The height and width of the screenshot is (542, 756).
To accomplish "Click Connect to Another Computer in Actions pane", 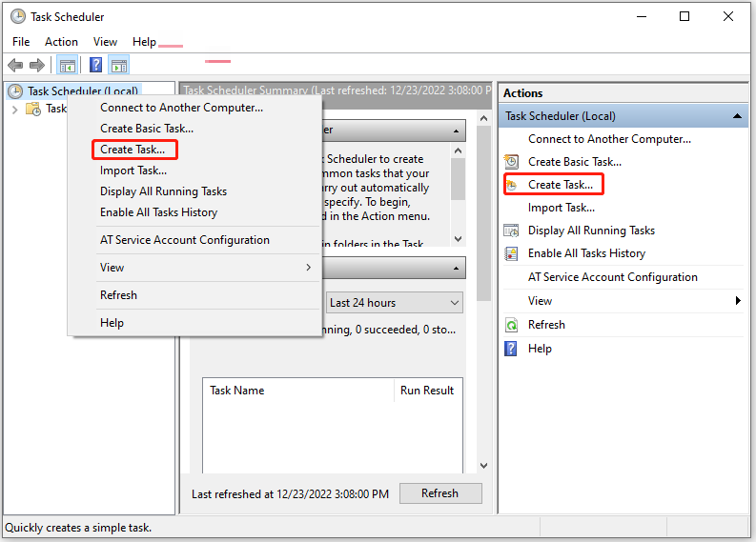I will pyautogui.click(x=609, y=139).
